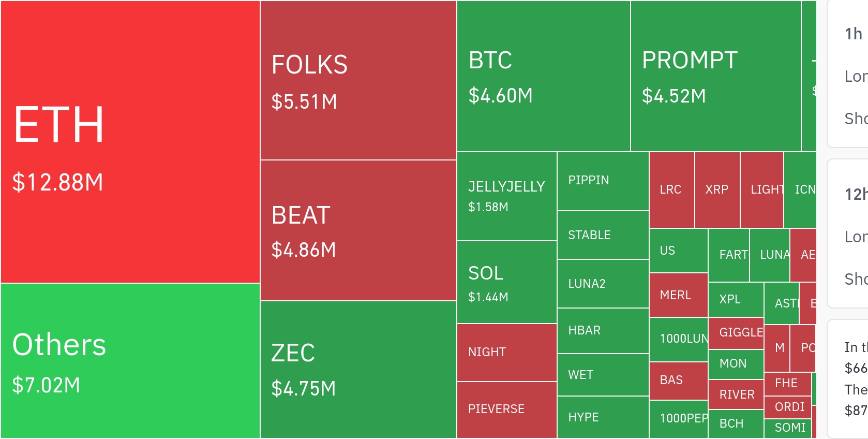Select the ZEC $4.75M green tile
This screenshot has width=868, height=439.
coord(358,370)
